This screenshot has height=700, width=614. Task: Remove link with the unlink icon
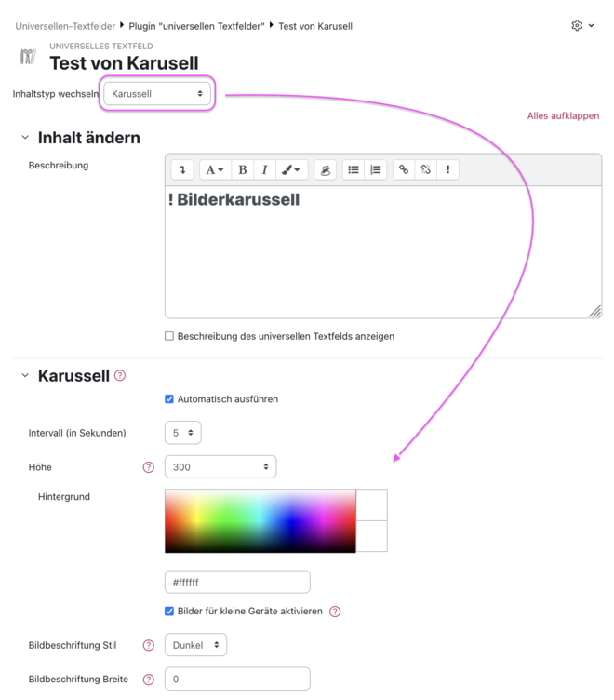(426, 169)
